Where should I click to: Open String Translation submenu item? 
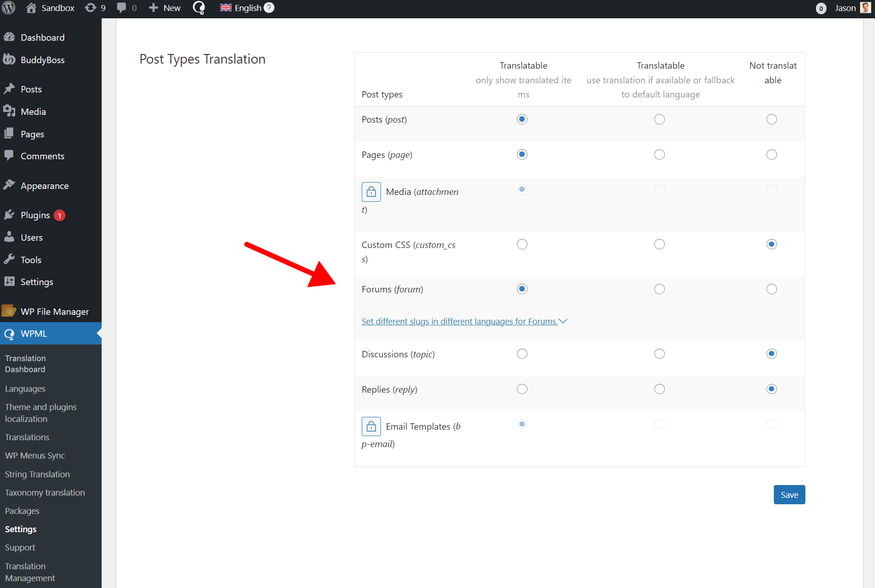pos(38,474)
